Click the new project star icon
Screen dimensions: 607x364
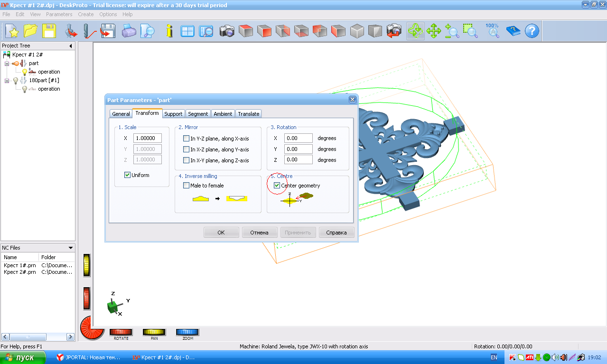coord(13,31)
